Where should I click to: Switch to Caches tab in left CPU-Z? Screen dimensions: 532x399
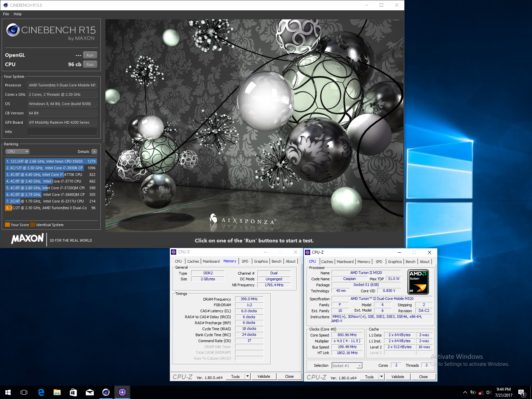pyautogui.click(x=193, y=261)
